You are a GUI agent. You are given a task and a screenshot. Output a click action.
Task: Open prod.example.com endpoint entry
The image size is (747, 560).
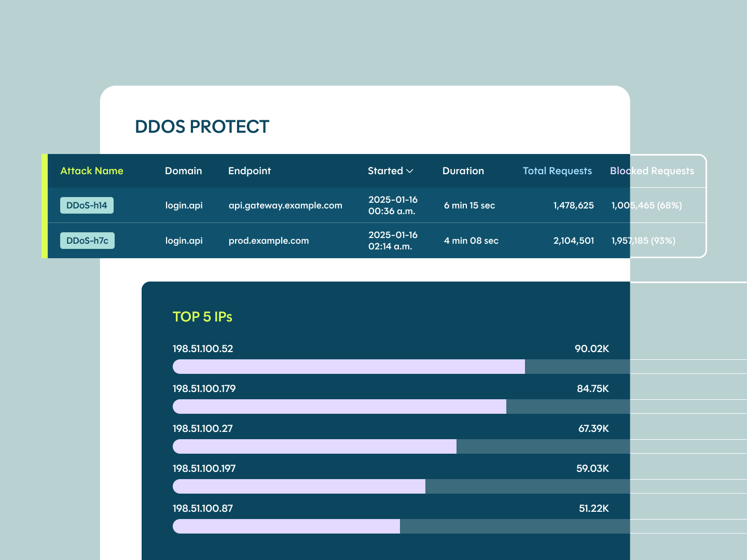tap(269, 240)
